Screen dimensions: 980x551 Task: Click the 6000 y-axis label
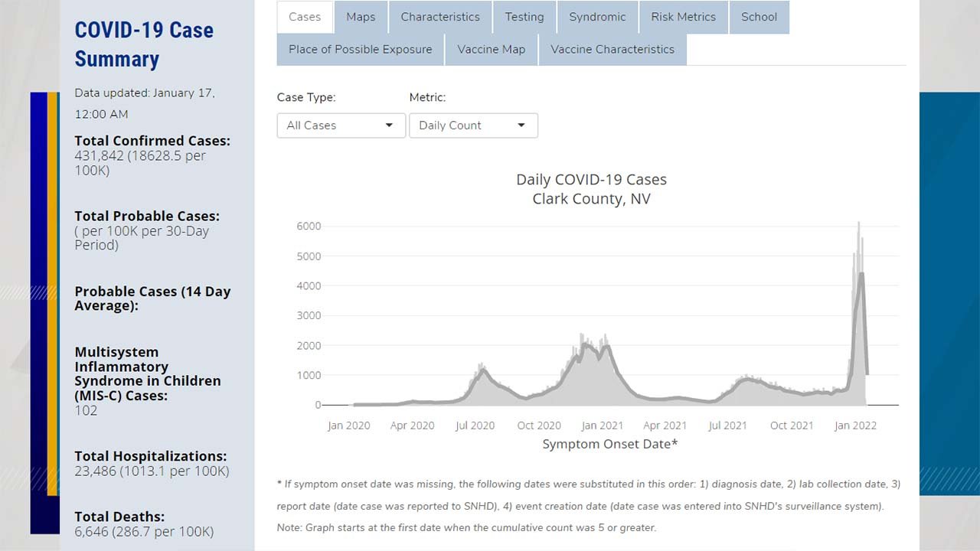[x=309, y=227]
